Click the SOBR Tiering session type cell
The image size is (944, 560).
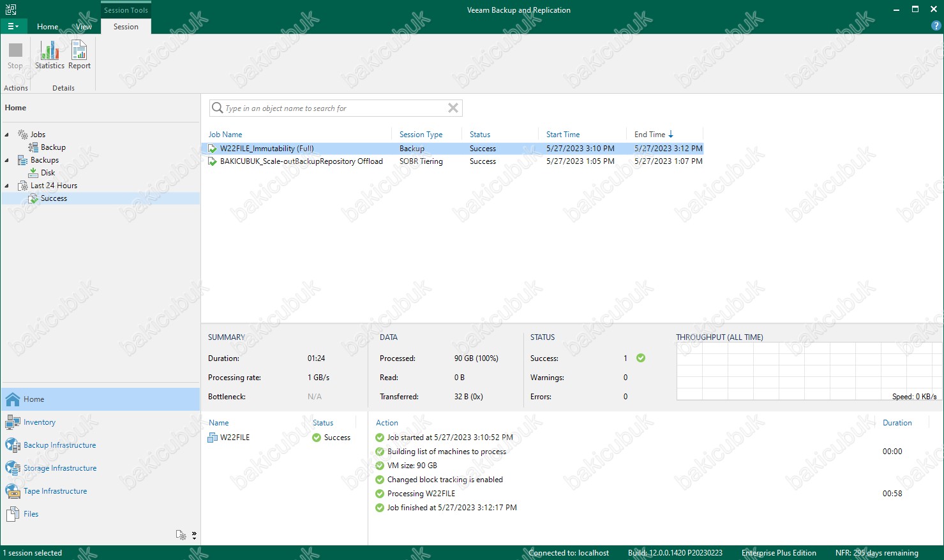coord(421,161)
